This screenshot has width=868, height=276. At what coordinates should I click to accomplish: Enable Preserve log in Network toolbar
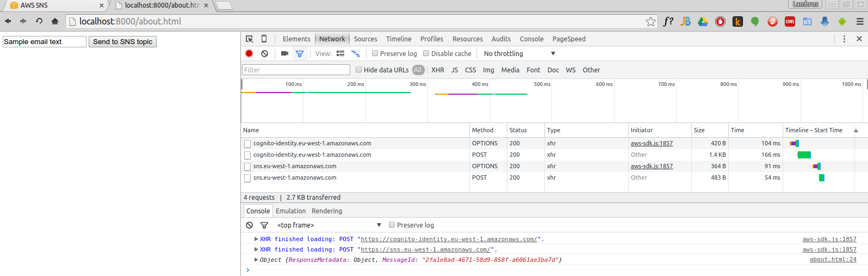pos(375,53)
